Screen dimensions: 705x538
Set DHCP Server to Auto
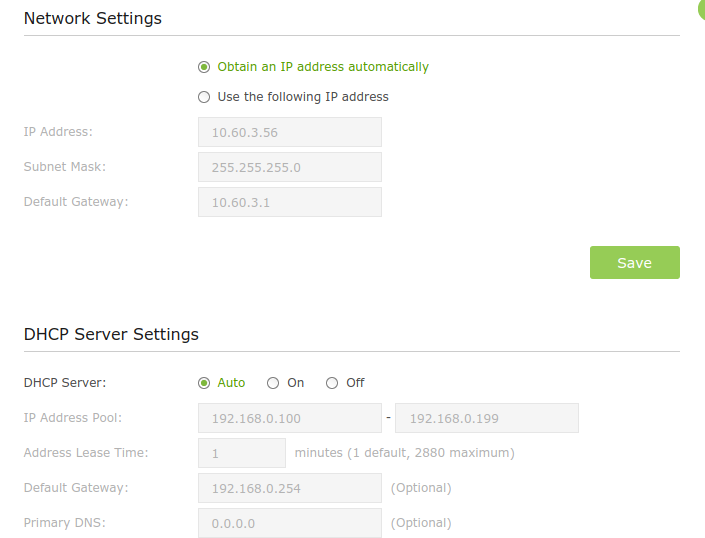tap(204, 383)
